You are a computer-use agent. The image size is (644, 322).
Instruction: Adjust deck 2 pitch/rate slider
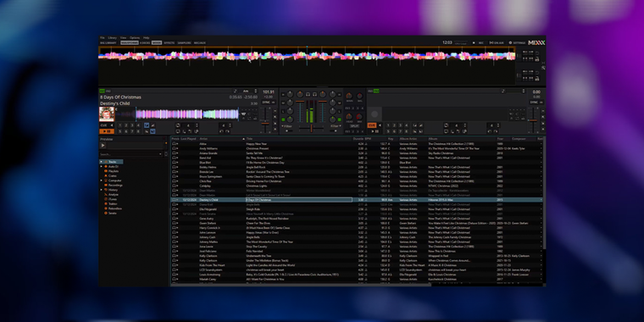(534, 120)
